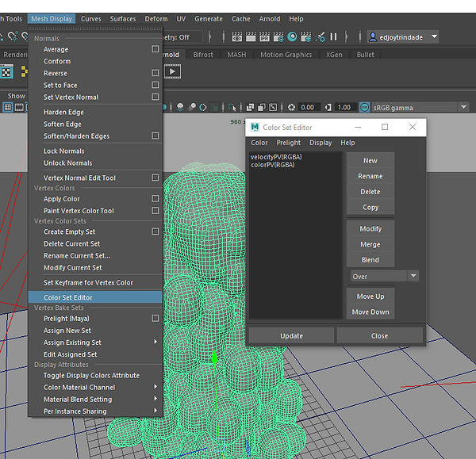Click the shelf play-clip film icon
476x459 pixels.
point(172,71)
